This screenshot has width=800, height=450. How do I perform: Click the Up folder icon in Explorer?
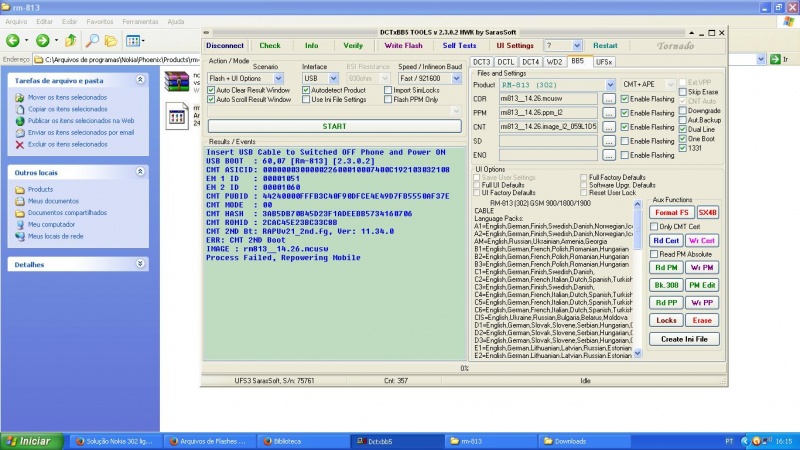71,40
